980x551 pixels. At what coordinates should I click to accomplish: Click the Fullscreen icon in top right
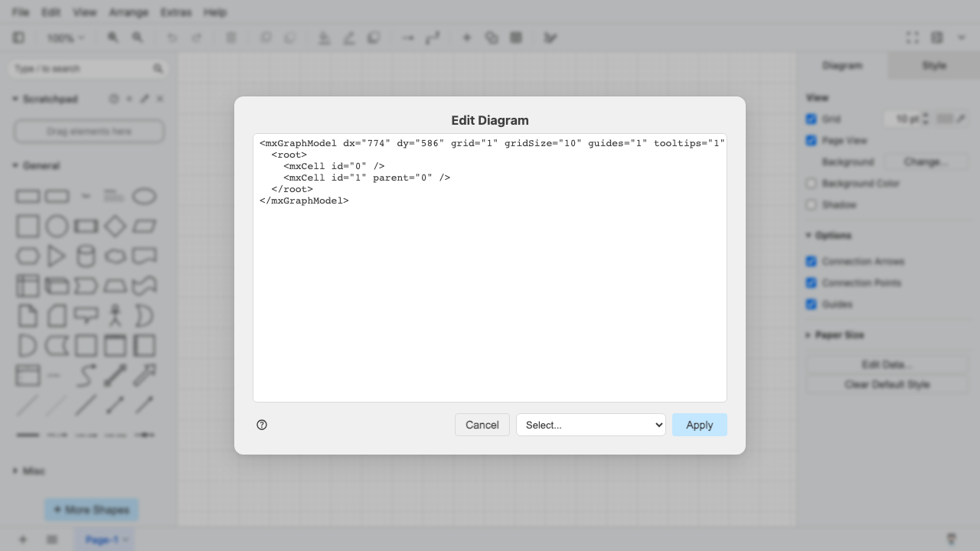pyautogui.click(x=913, y=37)
